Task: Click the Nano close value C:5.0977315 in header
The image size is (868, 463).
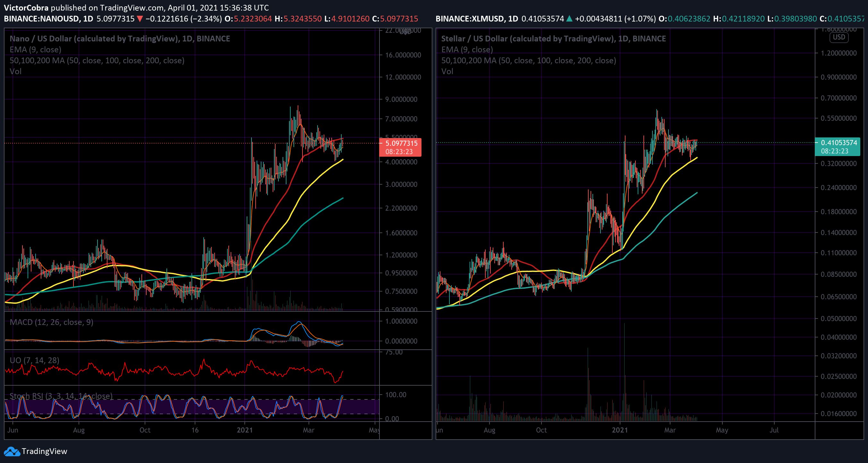Action: pos(395,19)
